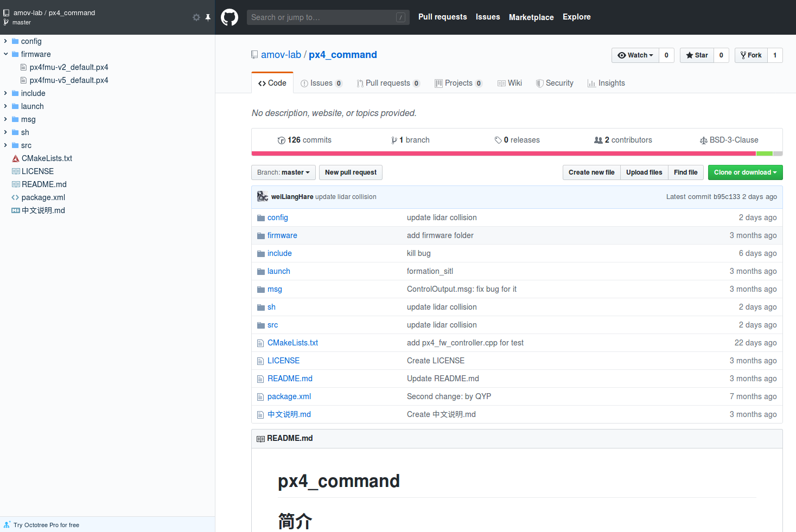Click the weiLiangHare avatar thumbnail
The width and height of the screenshot is (796, 532).
263,196
